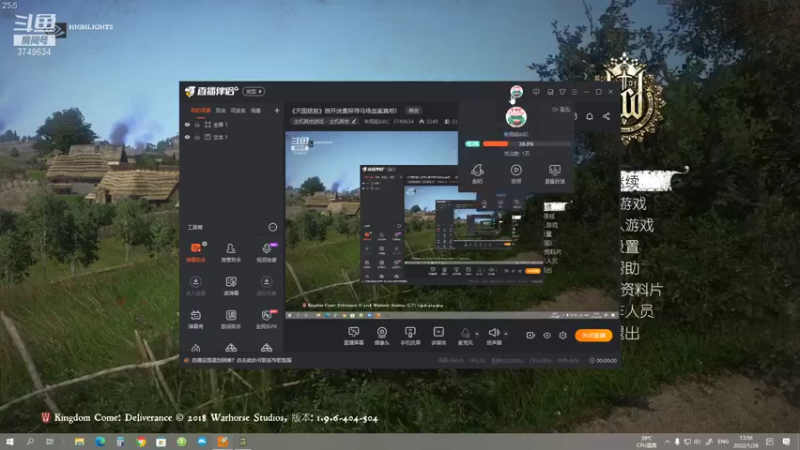Image resolution: width=800 pixels, height=450 pixels.
Task: Click 修改 button next to stream title
Action: coord(413,110)
